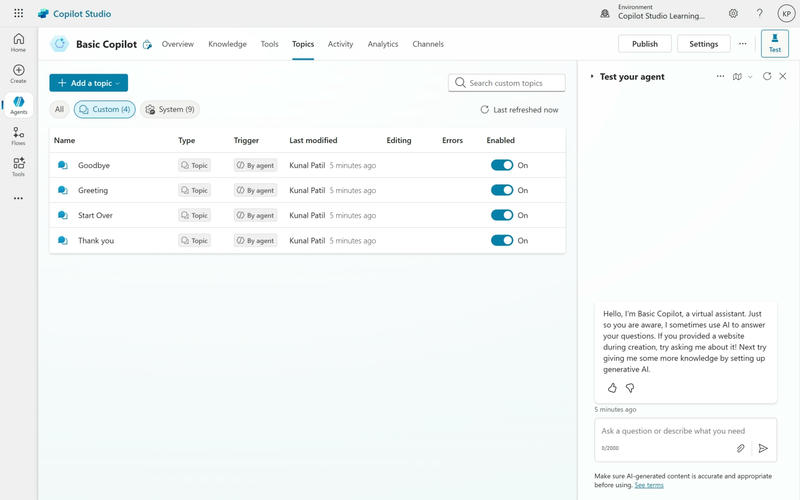
Task: Click the conversation map icon in test panel
Action: click(737, 77)
